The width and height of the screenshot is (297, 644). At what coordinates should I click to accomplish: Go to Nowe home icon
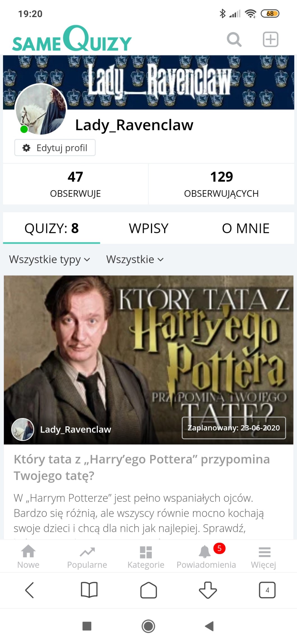[x=28, y=556]
